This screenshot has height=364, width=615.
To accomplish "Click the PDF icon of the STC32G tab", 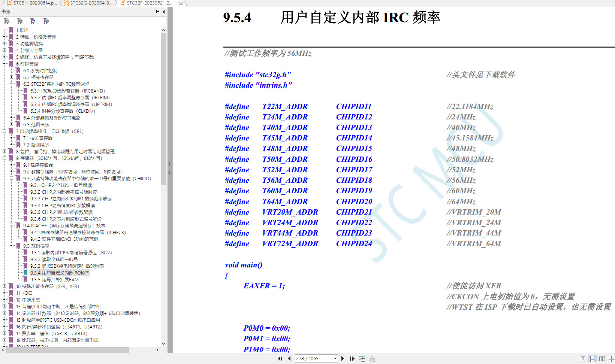I will pos(66,3).
